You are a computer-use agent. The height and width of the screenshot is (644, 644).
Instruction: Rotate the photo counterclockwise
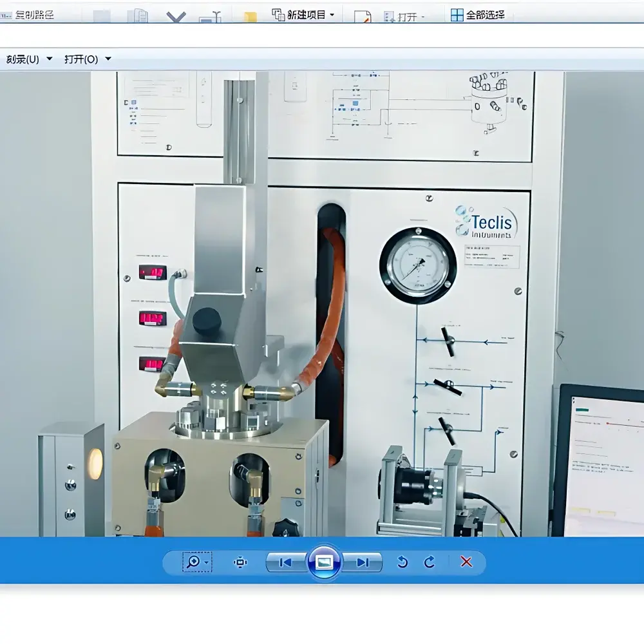coord(402,561)
